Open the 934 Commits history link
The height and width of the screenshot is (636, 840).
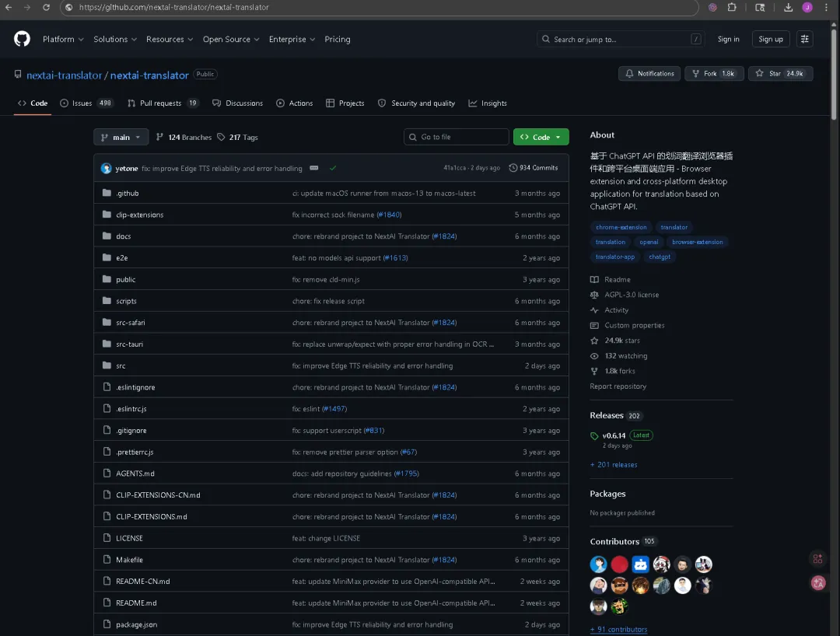tap(533, 168)
